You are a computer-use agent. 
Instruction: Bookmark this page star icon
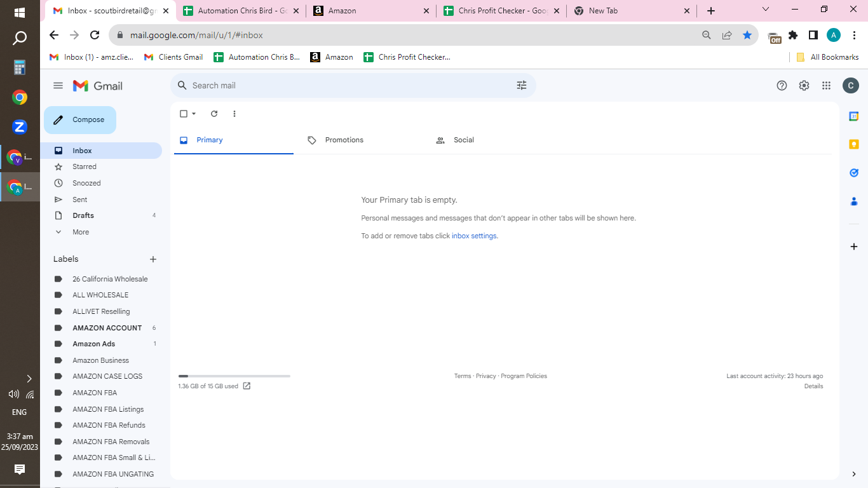tap(747, 36)
